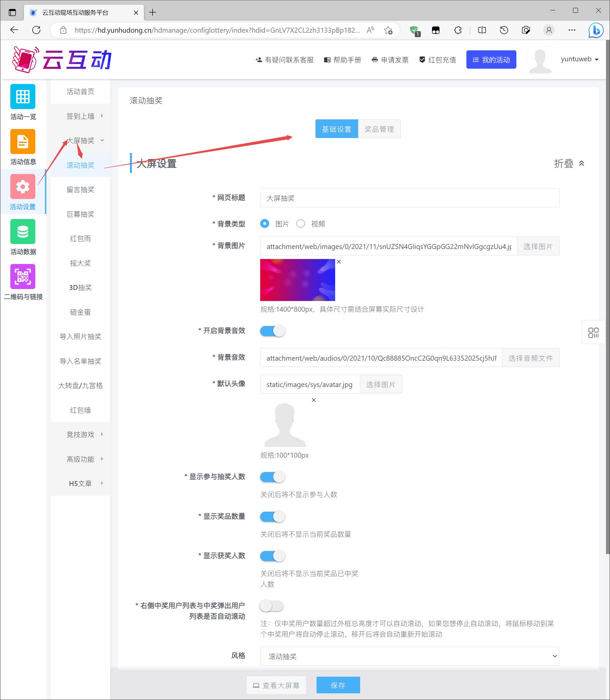This screenshot has height=700, width=610.
Task: Click the floating QR code icon at right edge
Action: (593, 332)
